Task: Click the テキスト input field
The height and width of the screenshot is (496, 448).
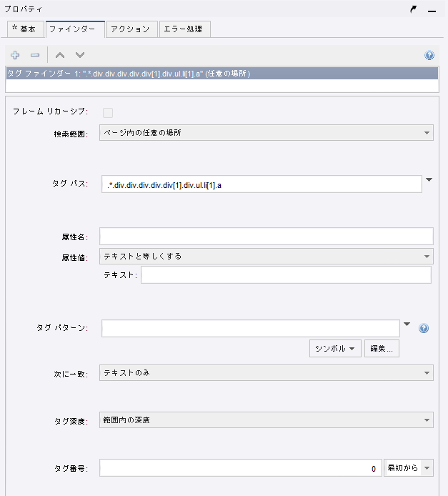Action: coord(286,275)
